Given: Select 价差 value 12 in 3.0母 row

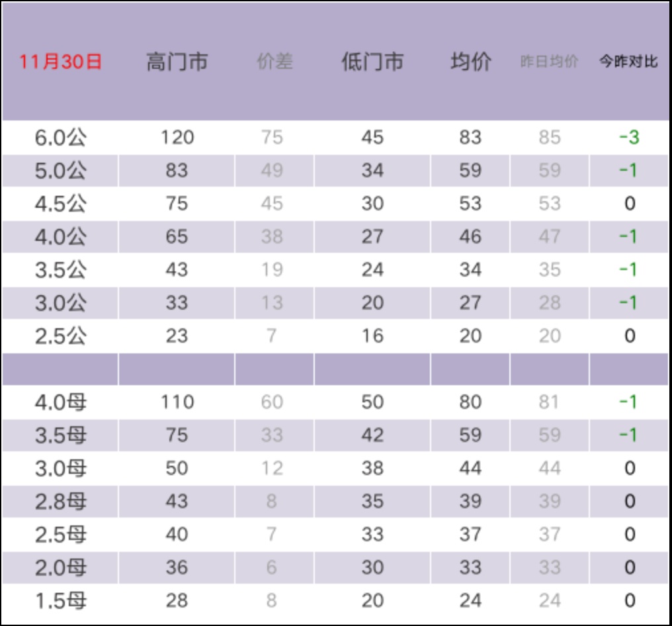Looking at the screenshot, I should [272, 469].
